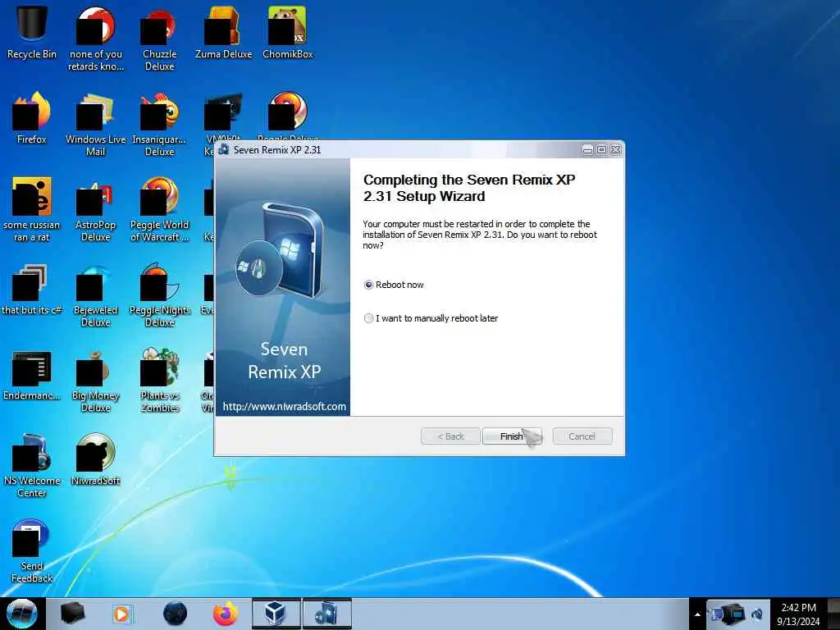Open the Endermanc... desktop icon

(x=32, y=374)
